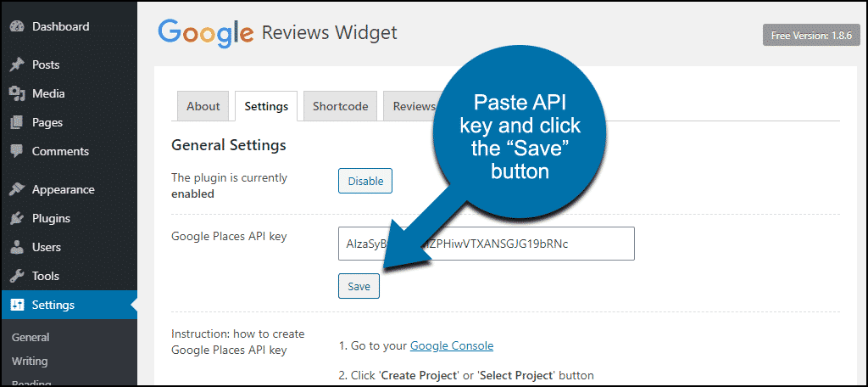Click the Pages icon in sidebar

tap(16, 122)
